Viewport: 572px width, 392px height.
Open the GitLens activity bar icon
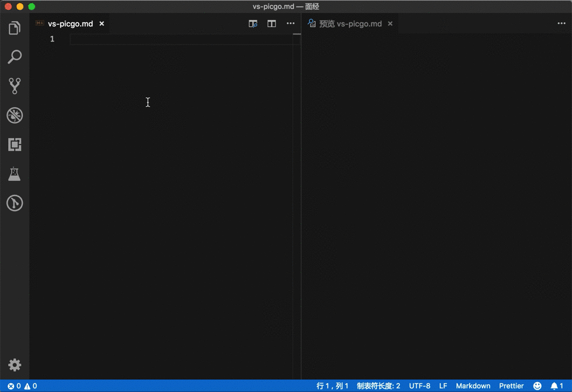pyautogui.click(x=15, y=203)
